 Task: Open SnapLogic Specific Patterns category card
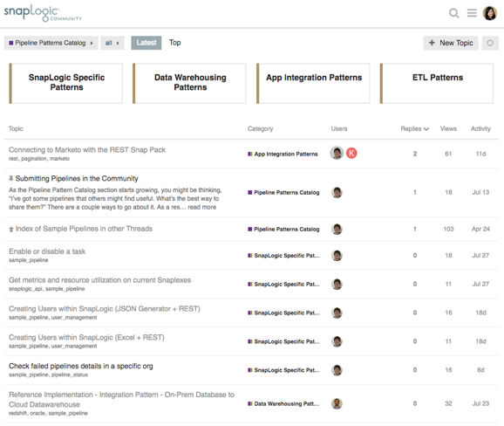tap(66, 83)
